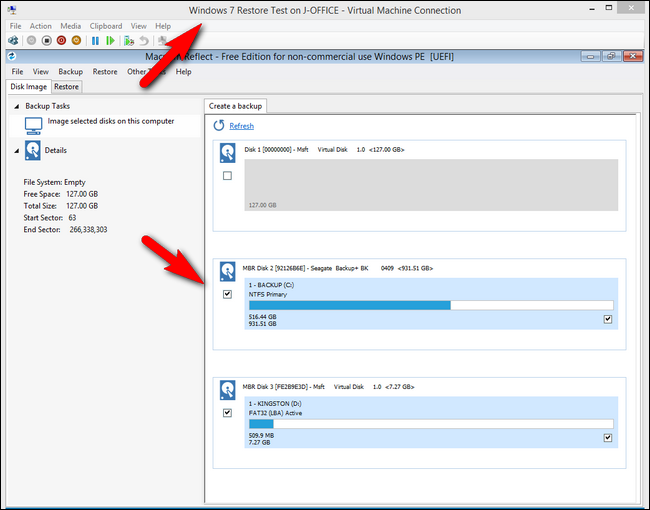Open the Clipboard menu
This screenshot has width=650, height=510.
[x=106, y=26]
